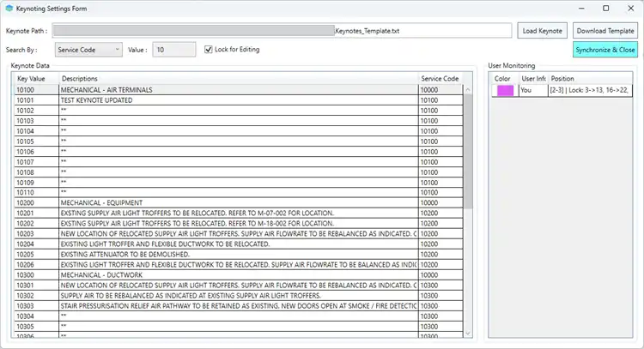
Task: Click the Descriptions column header
Action: point(239,78)
